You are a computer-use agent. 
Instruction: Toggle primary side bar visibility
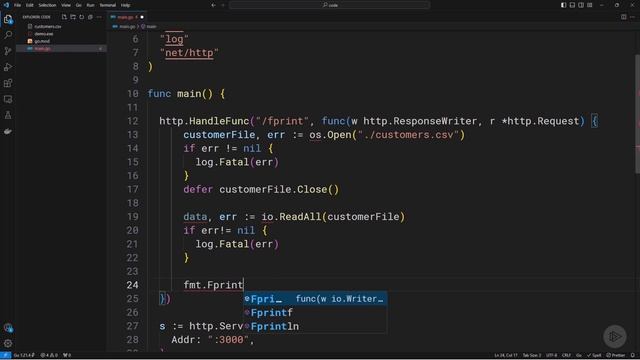[563, 5]
